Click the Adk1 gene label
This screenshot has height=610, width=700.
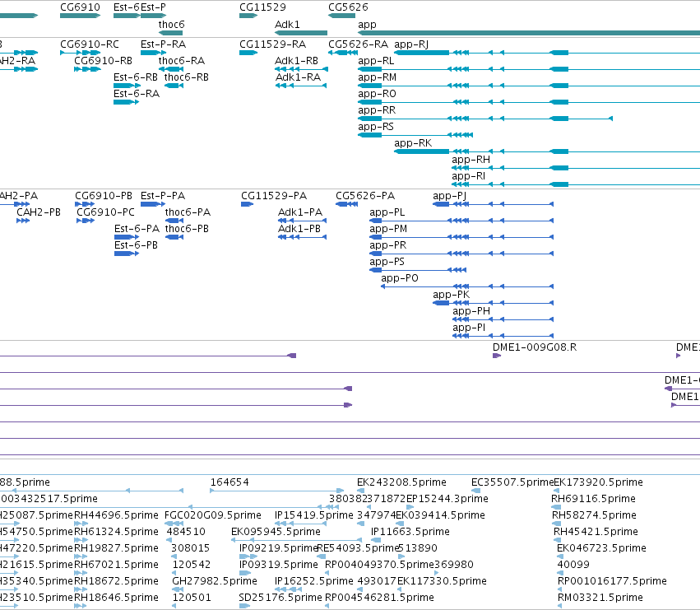(287, 24)
